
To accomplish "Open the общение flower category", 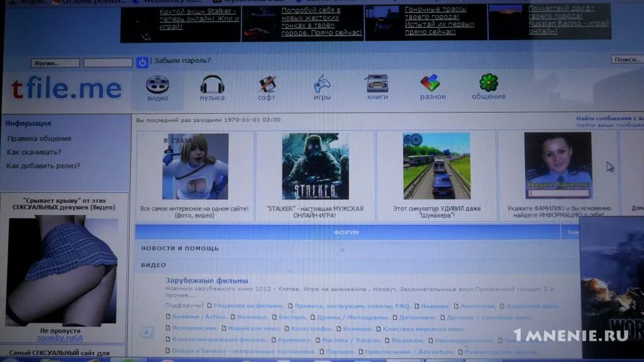I will point(488,87).
